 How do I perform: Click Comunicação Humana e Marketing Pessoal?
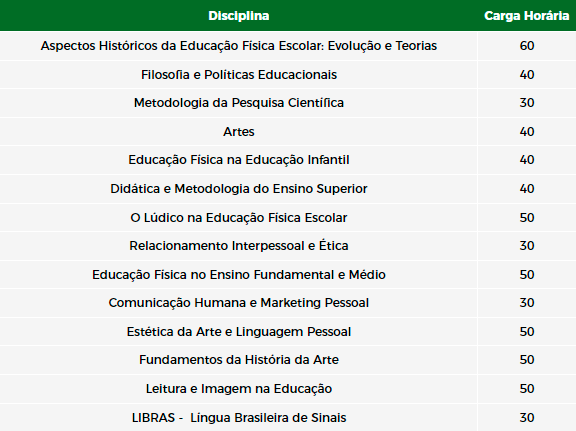(239, 303)
